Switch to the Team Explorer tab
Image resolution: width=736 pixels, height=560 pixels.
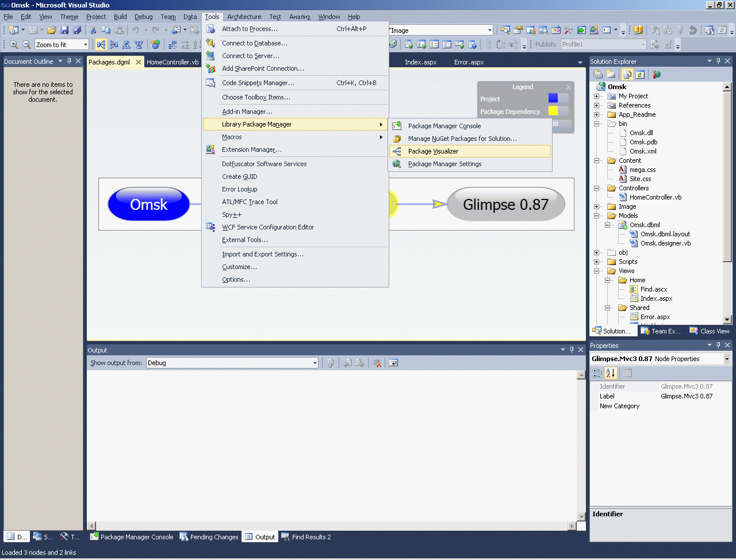[661, 331]
